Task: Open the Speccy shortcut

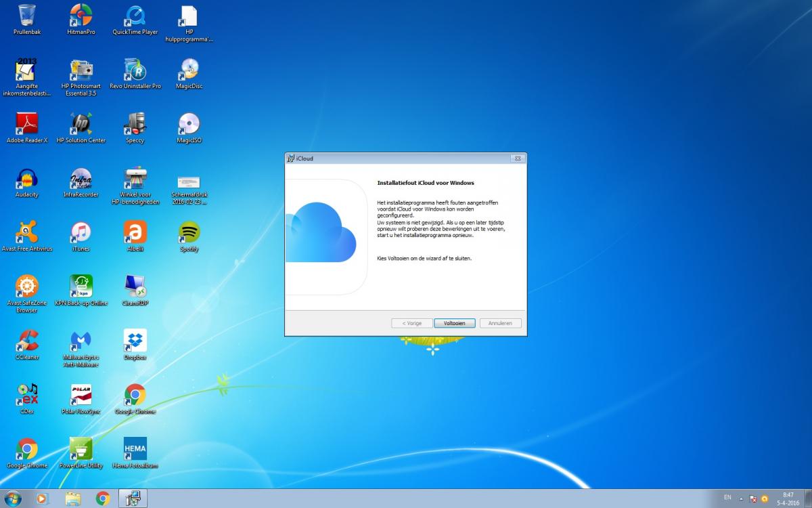Action: click(x=135, y=128)
